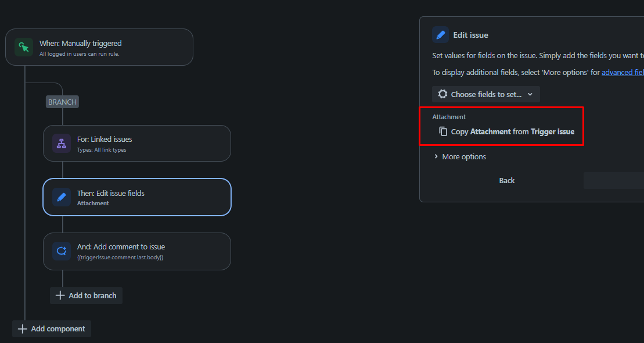Select the When: Manually triggered card

[99, 47]
